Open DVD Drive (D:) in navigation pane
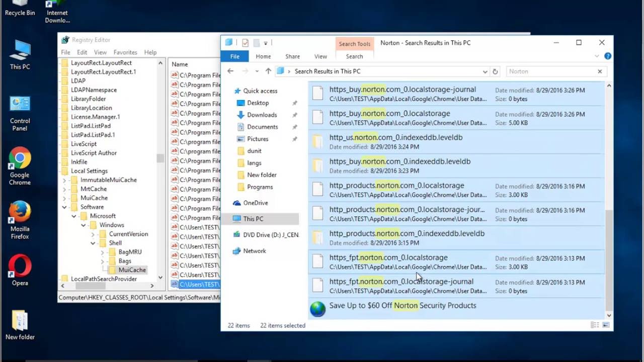 pos(270,235)
